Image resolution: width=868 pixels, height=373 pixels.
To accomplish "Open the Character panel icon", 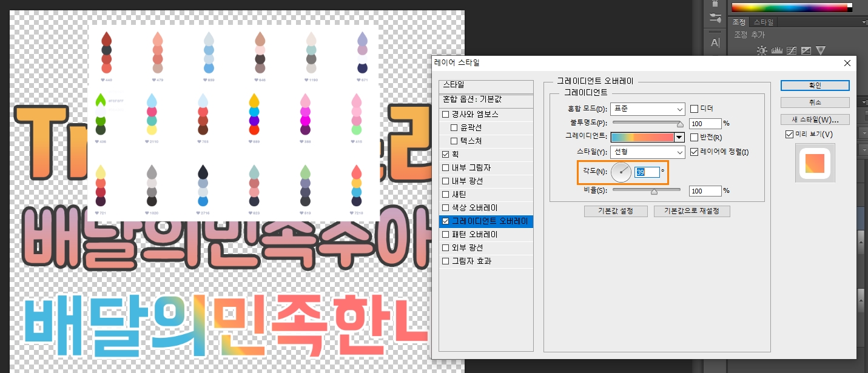I will [715, 42].
